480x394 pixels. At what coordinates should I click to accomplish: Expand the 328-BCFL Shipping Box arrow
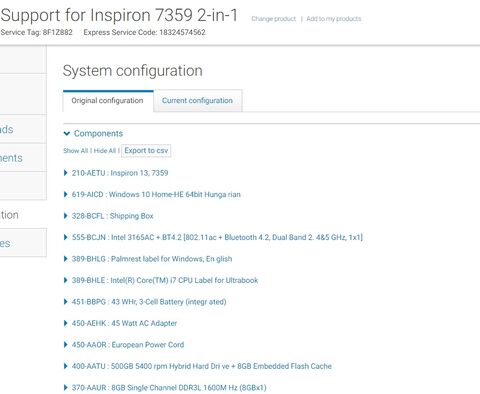pos(65,216)
